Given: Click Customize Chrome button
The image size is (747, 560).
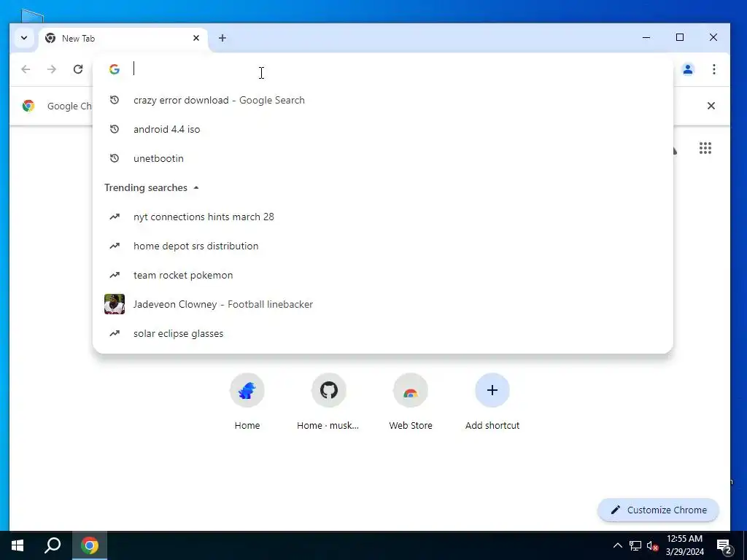Looking at the screenshot, I should pyautogui.click(x=658, y=510).
